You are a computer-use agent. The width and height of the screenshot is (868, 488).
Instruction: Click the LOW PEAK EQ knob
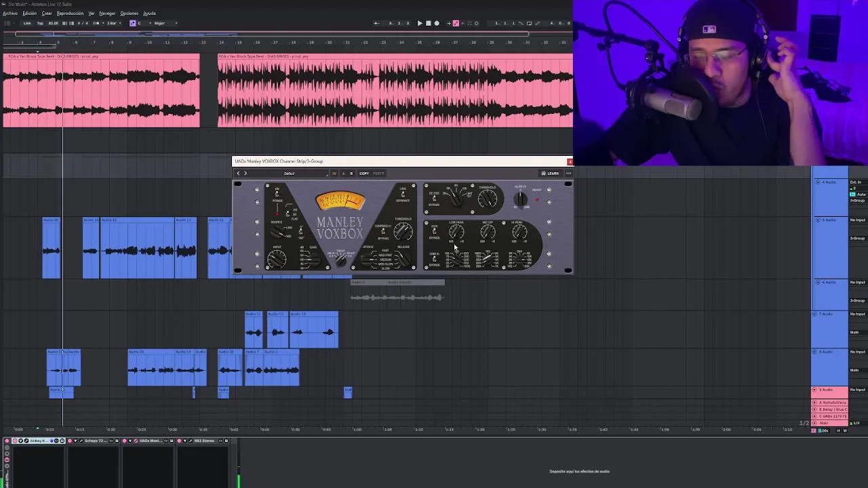pyautogui.click(x=456, y=231)
